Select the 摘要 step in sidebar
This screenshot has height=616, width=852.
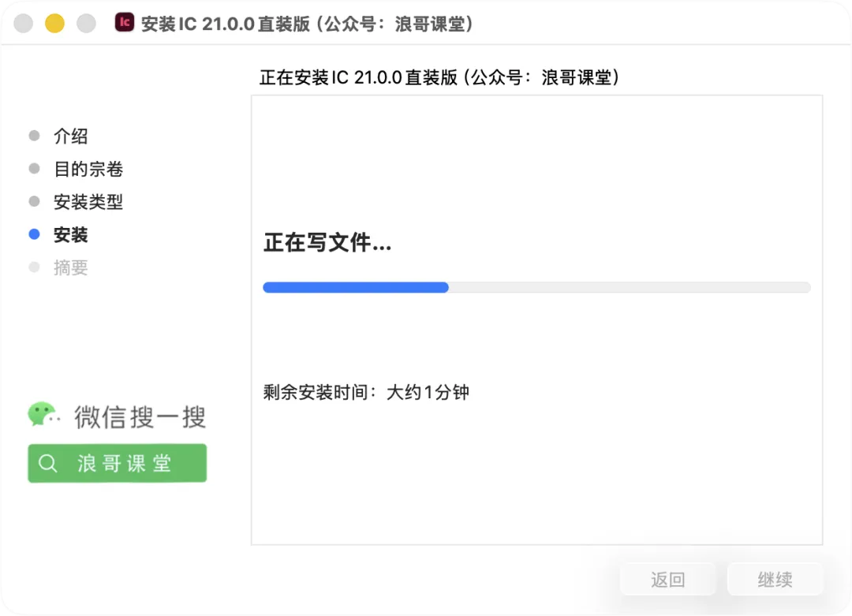(70, 267)
